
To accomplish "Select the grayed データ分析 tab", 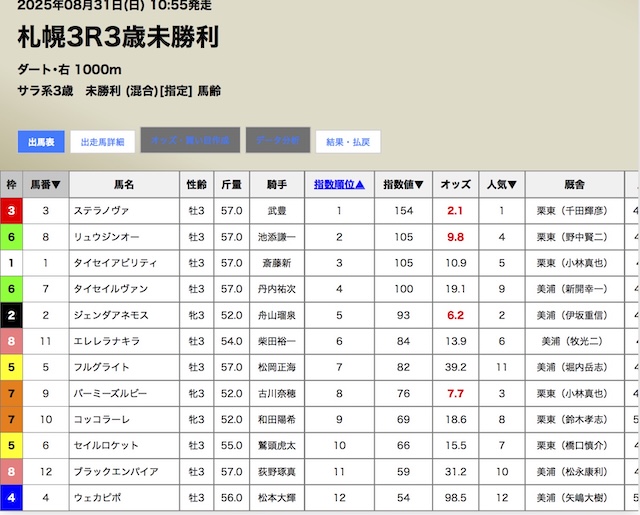I will tap(277, 141).
